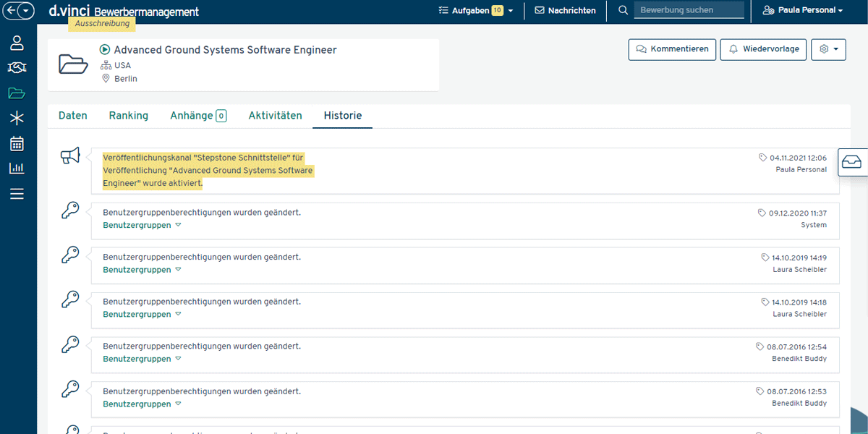This screenshot has height=434, width=868.
Task: Switch to the Ranking tab
Action: pos(128,116)
